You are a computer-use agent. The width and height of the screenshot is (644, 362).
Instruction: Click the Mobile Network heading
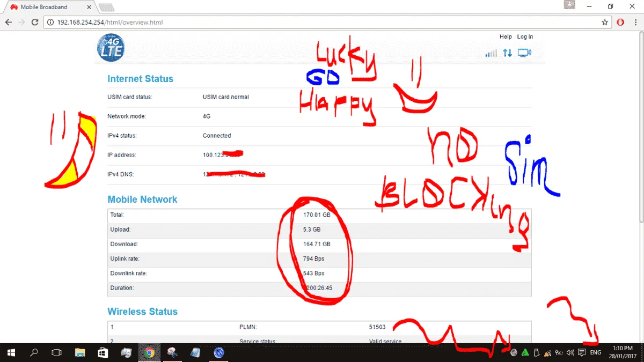pos(142,200)
